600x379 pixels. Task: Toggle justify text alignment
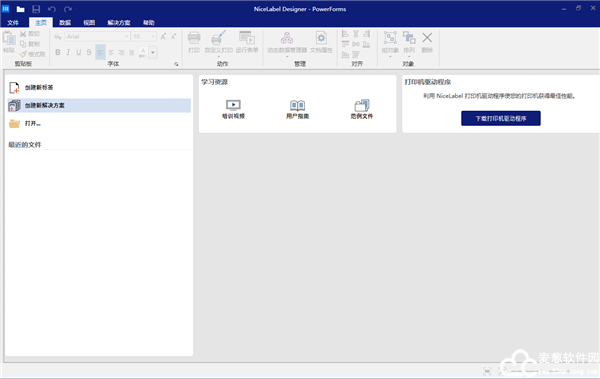(131, 52)
